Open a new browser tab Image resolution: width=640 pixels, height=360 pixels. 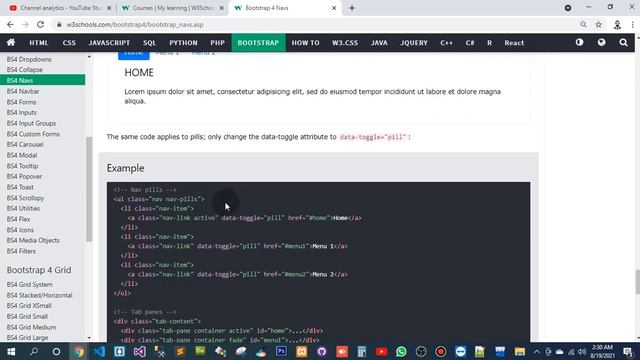352,8
